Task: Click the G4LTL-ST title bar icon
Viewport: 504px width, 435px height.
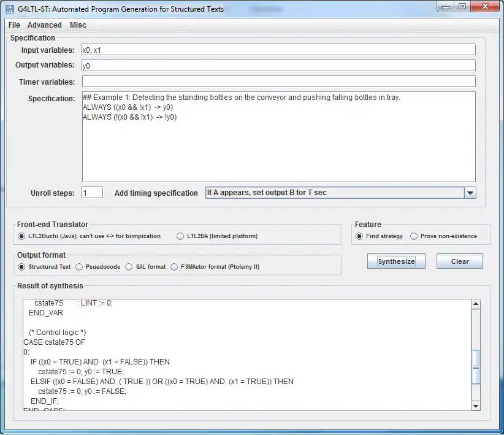Action: [9, 8]
